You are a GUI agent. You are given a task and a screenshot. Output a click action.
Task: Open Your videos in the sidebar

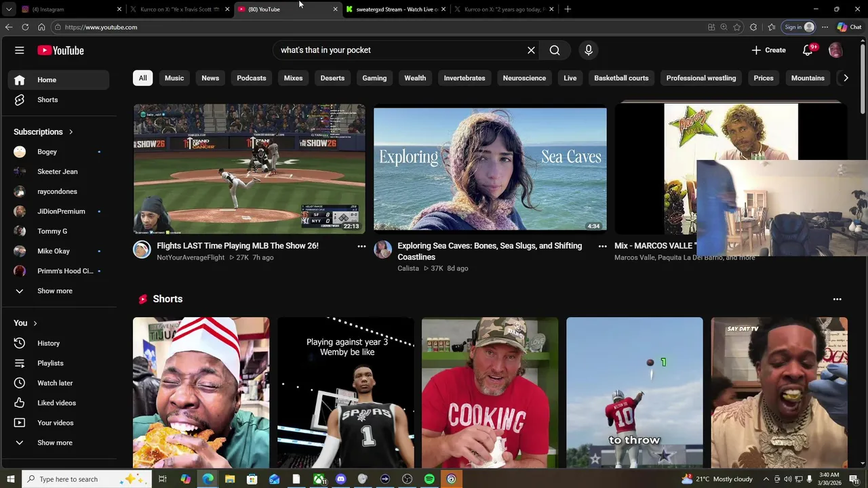(58, 423)
